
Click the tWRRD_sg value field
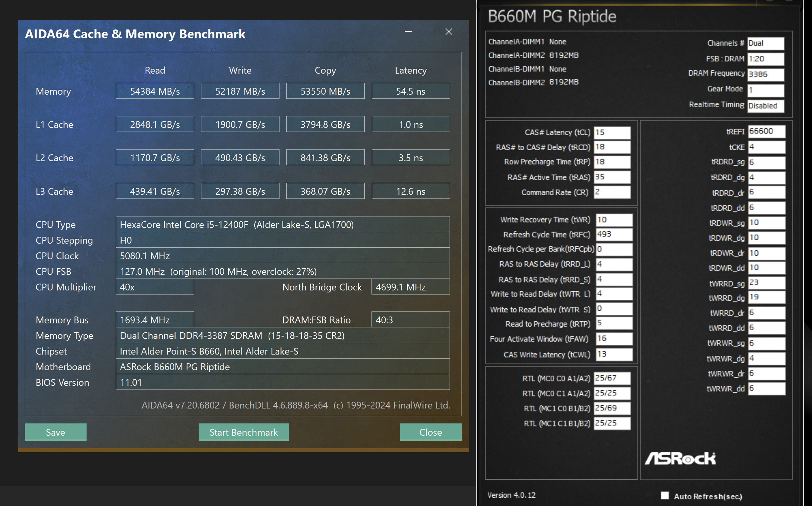pos(766,283)
